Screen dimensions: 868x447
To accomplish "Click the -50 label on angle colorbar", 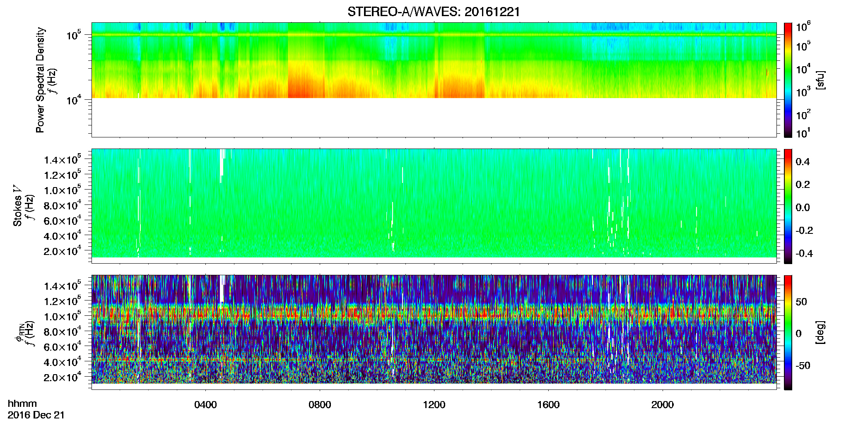I will 803,365.
